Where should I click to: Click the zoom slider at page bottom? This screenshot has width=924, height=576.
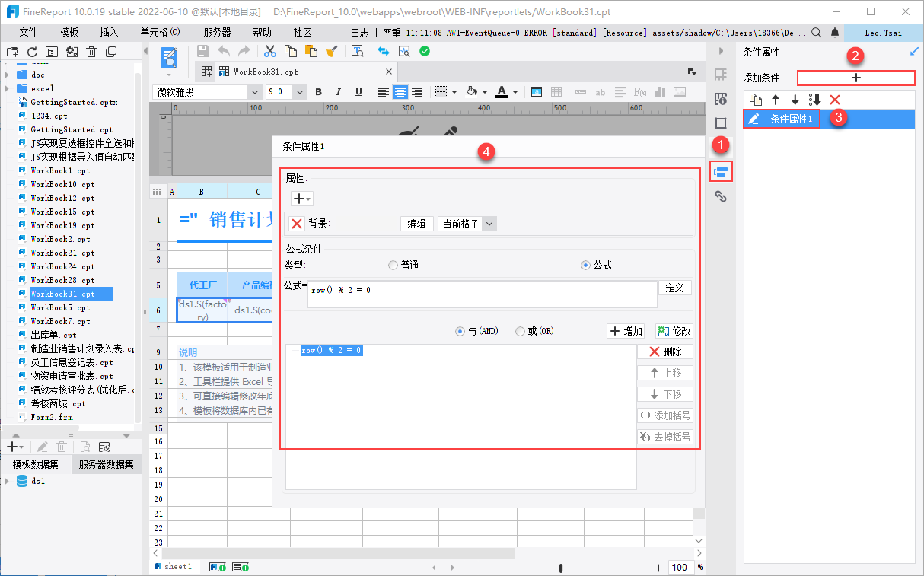[x=561, y=568]
